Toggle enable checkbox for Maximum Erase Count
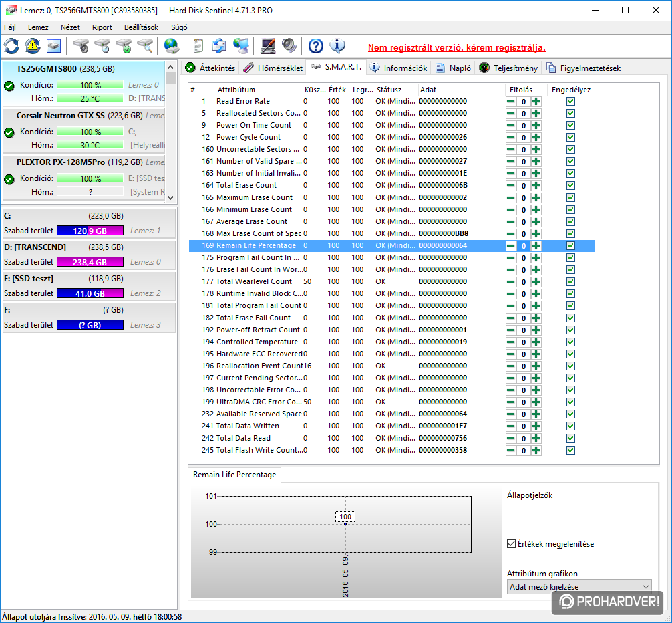672x623 pixels. point(570,198)
